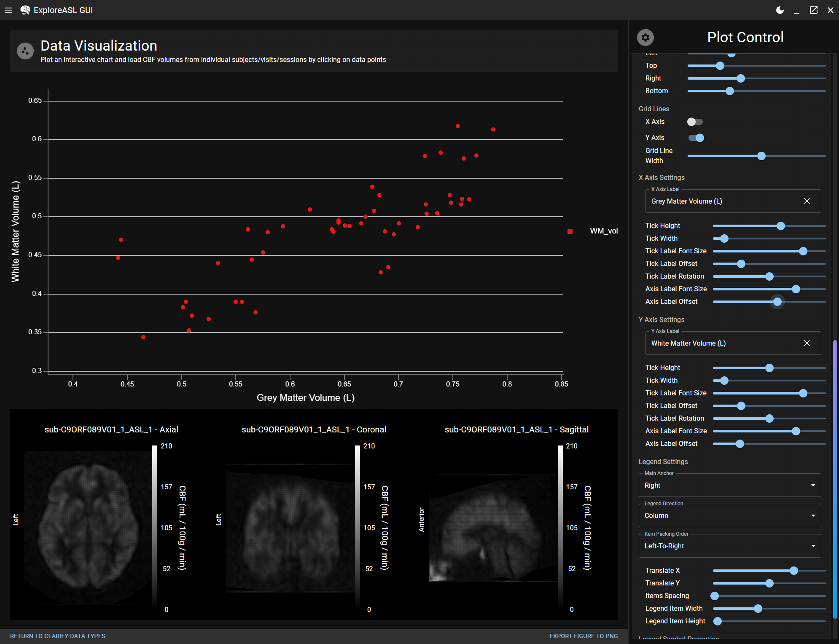
Task: Clear the X Axis Label field
Action: coord(807,201)
